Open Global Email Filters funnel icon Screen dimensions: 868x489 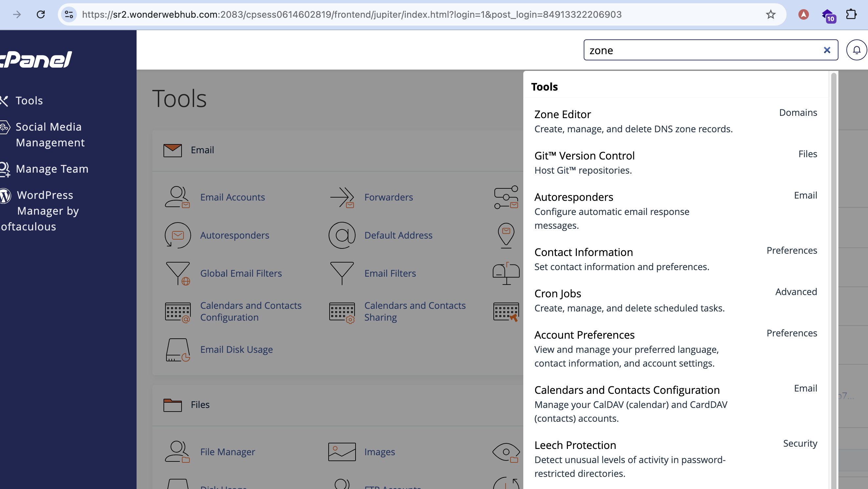click(x=177, y=273)
